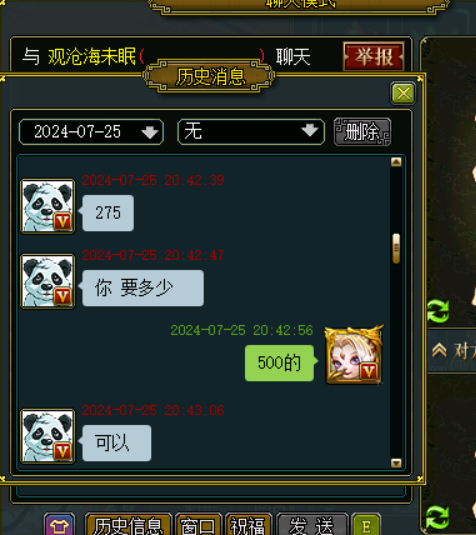The image size is (476, 535).
Task: Click the scrollbar up arrow
Action: [396, 162]
